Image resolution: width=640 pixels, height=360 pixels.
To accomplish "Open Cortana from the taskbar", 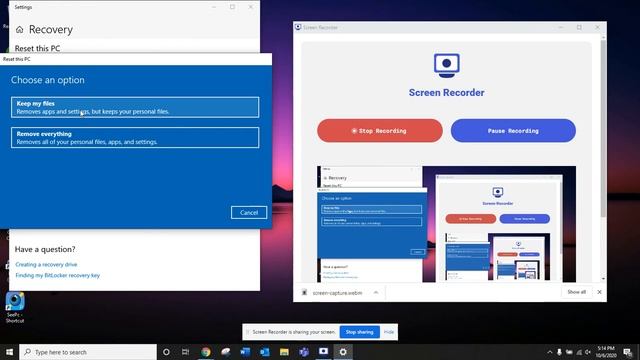I will pos(166,352).
